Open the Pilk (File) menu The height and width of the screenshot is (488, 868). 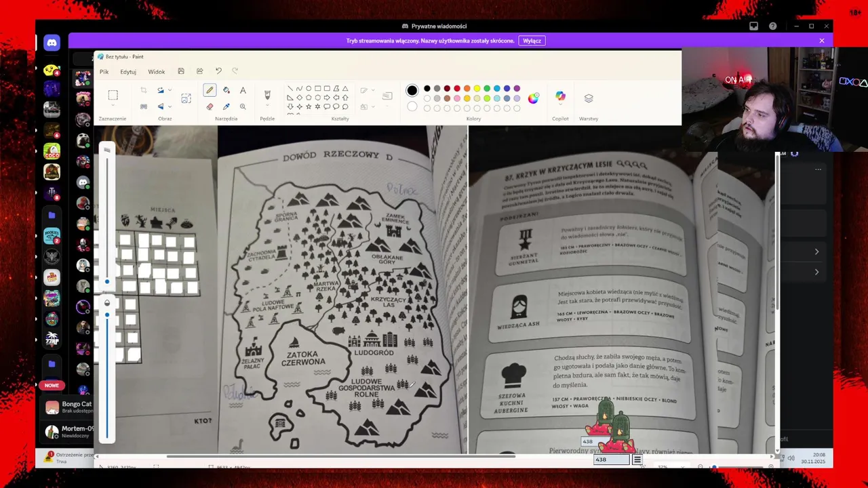(x=104, y=71)
